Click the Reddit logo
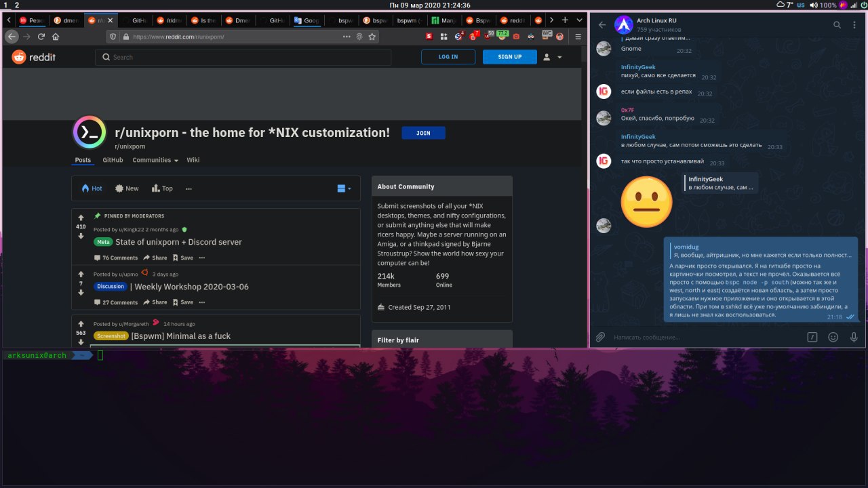868x488 pixels. [x=33, y=57]
